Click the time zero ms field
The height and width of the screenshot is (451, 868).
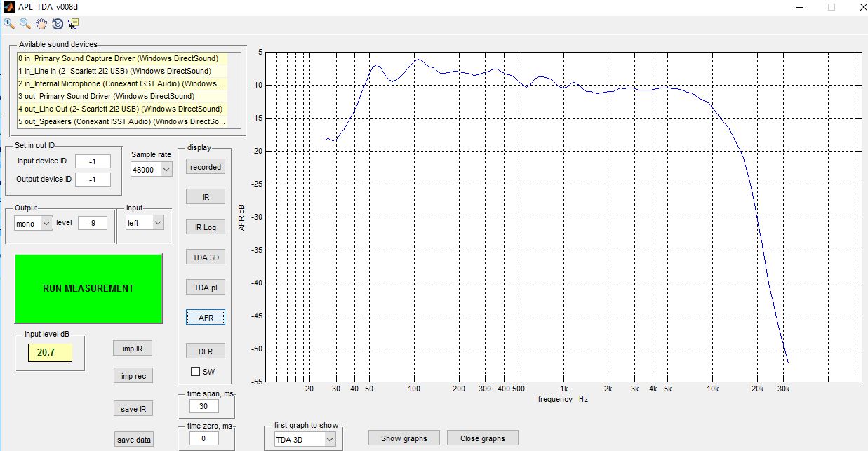[x=204, y=438]
